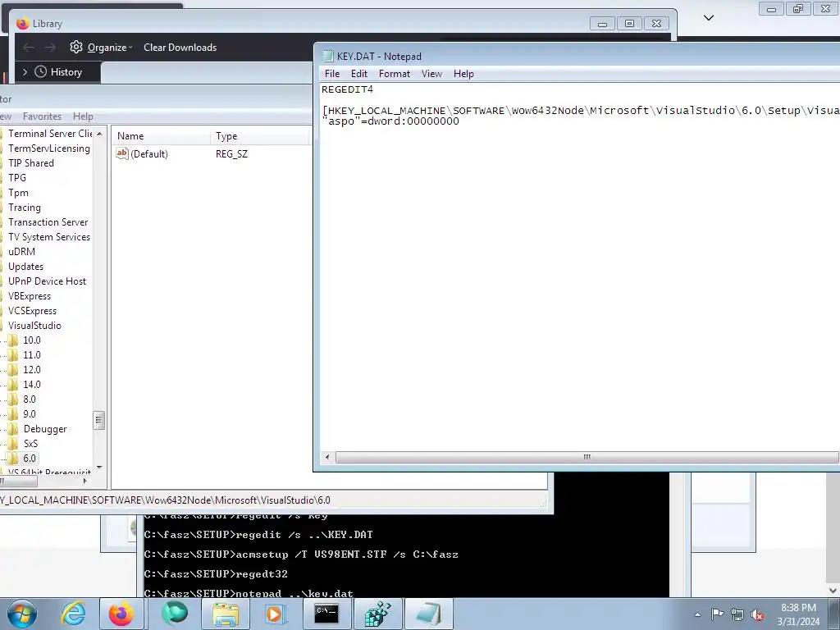The height and width of the screenshot is (630, 840).
Task: Open the Windows Start button
Action: [22, 614]
